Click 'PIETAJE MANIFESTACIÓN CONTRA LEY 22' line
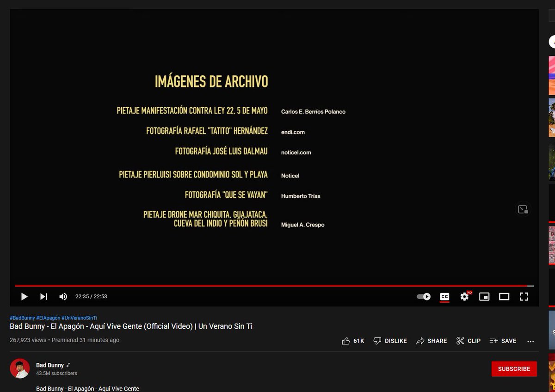The image size is (555, 392). (192, 110)
